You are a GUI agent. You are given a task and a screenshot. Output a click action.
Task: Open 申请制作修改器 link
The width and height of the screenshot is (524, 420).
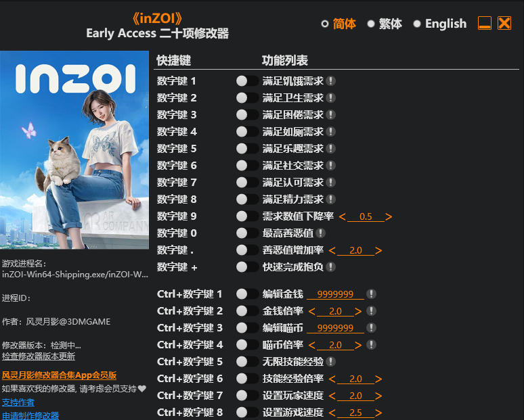point(30,416)
